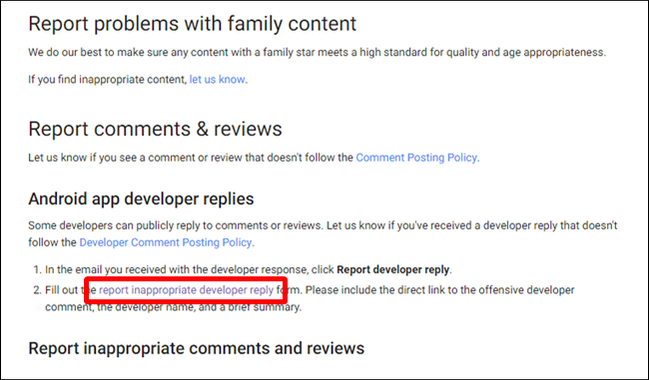Click the 'Android app developer replies' heading
The image size is (649, 380).
tap(141, 199)
